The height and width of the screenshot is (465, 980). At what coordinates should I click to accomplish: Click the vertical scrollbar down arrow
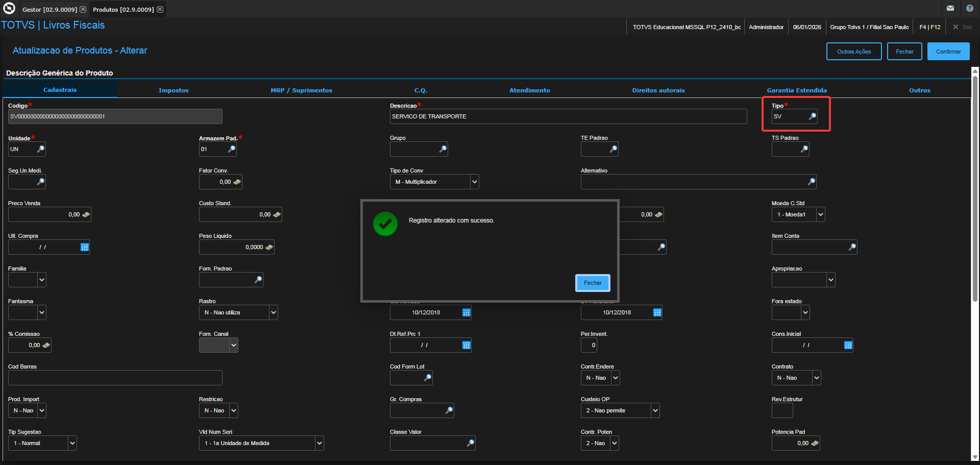pos(975,457)
